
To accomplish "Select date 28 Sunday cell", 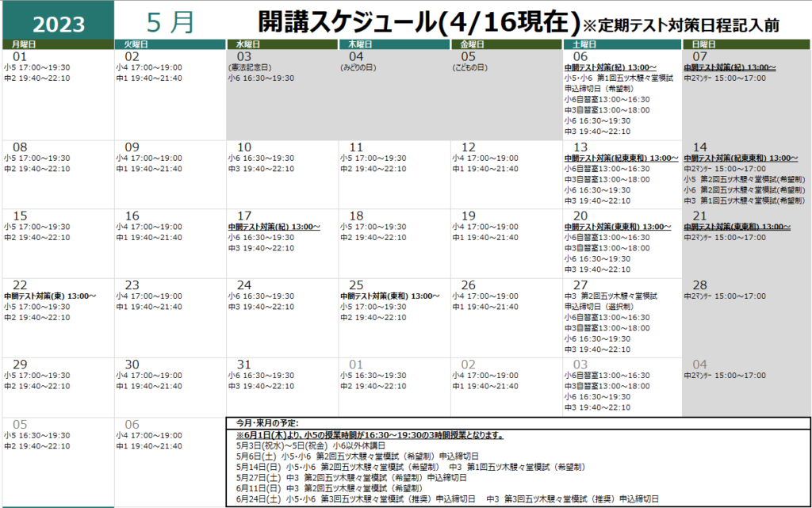I will click(699, 285).
